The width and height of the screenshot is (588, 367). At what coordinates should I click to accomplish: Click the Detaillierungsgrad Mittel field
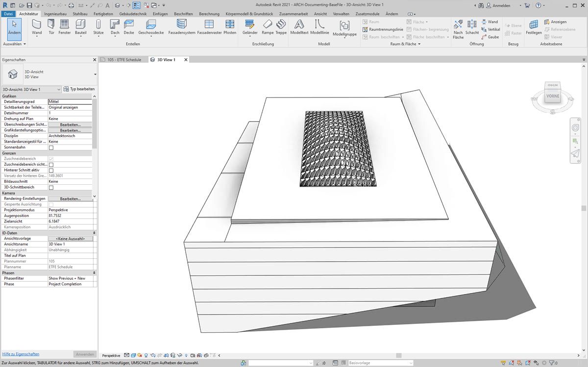point(70,101)
